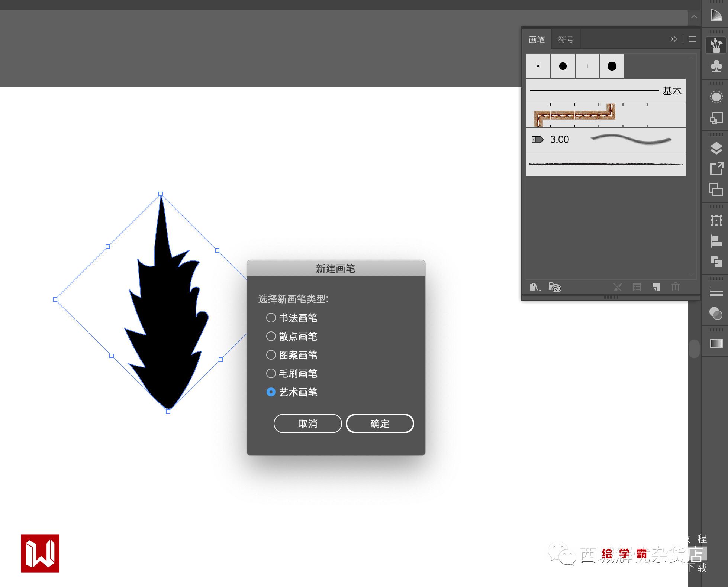The image size is (728, 587).
Task: Select the 书法画笔 radio option
Action: (271, 318)
